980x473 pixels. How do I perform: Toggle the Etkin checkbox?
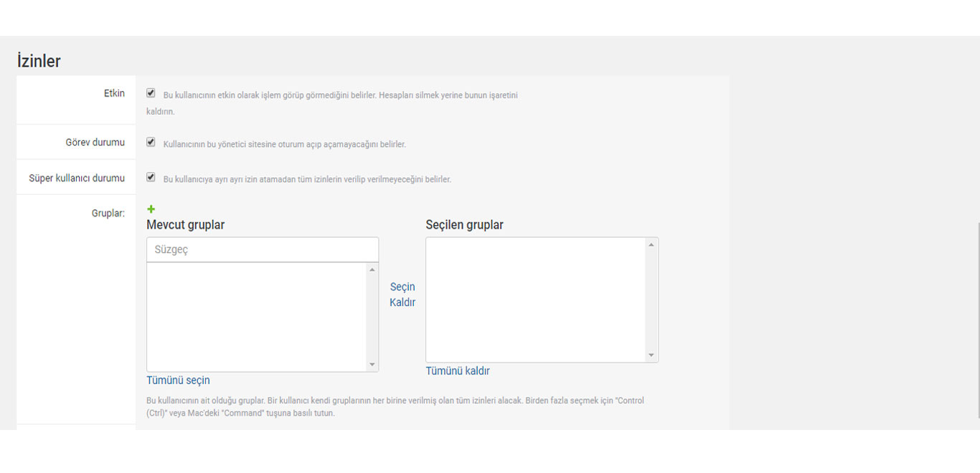coord(151,93)
